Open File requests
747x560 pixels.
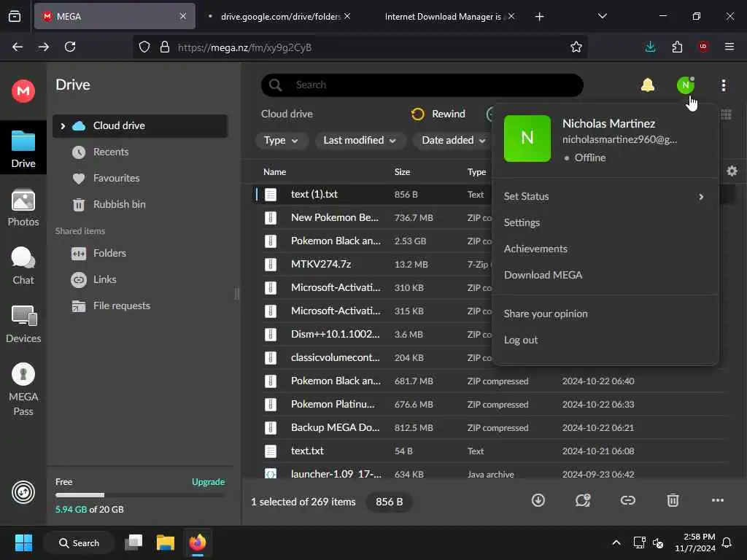click(122, 306)
